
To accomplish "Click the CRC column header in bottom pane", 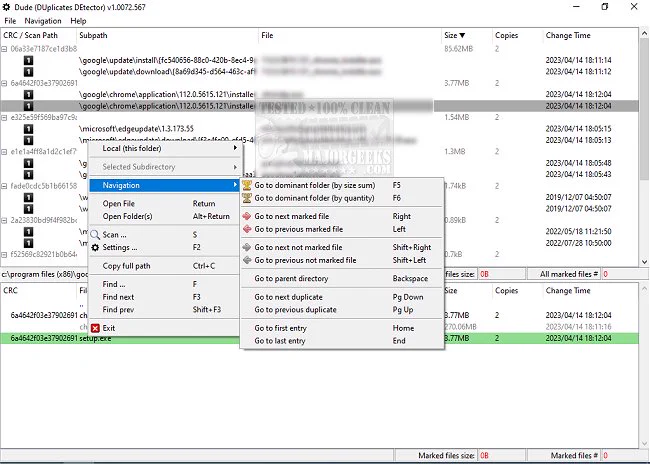I will point(39,290).
